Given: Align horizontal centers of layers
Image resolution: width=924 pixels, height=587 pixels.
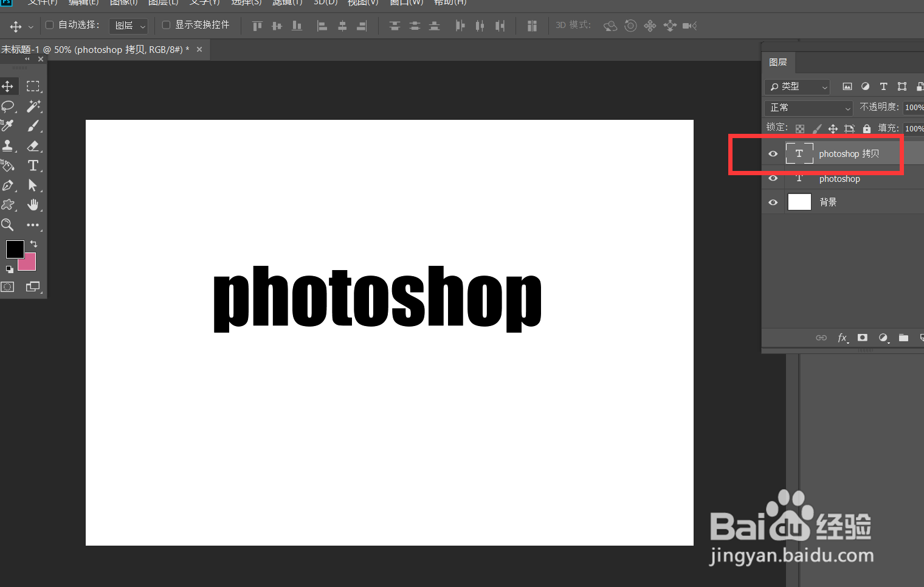Looking at the screenshot, I should 342,26.
